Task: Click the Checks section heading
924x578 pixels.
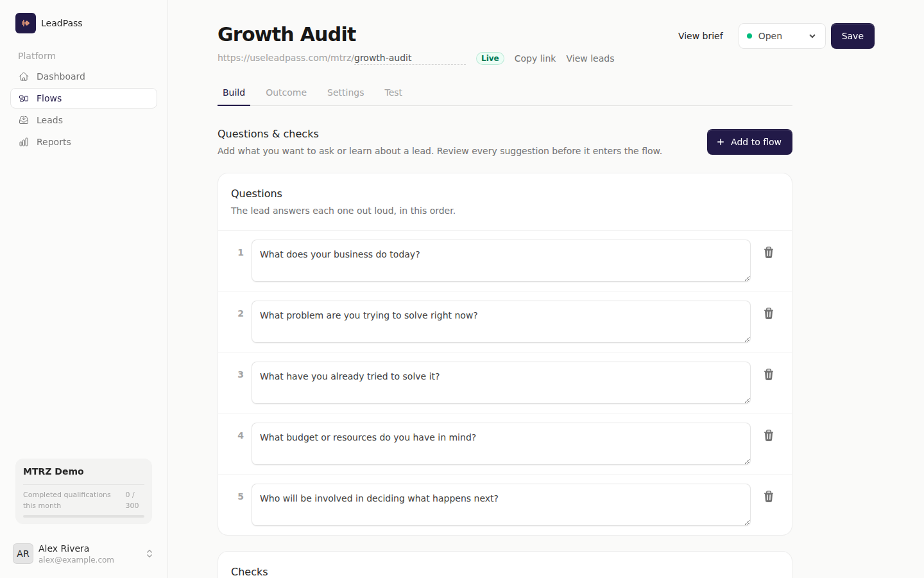Action: [250, 572]
